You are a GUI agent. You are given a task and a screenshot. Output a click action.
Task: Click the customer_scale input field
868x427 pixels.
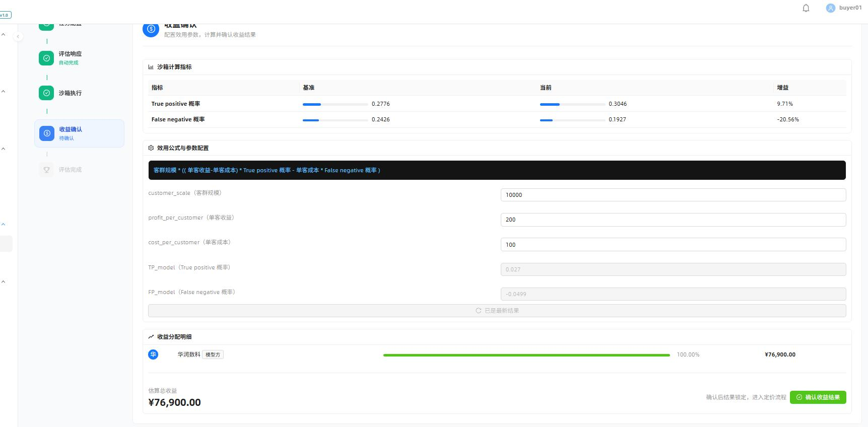pyautogui.click(x=673, y=195)
